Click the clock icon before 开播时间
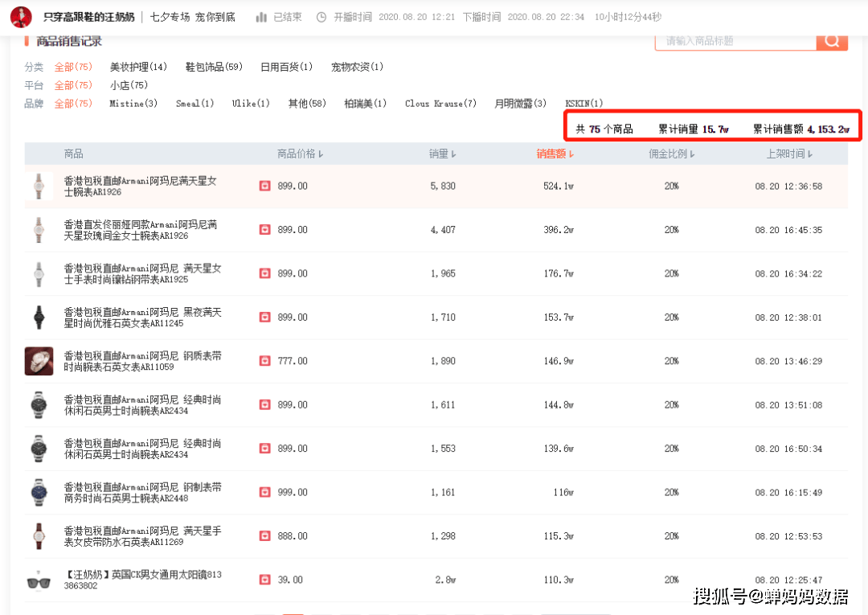Viewport: 868px width, 615px height. coord(321,17)
